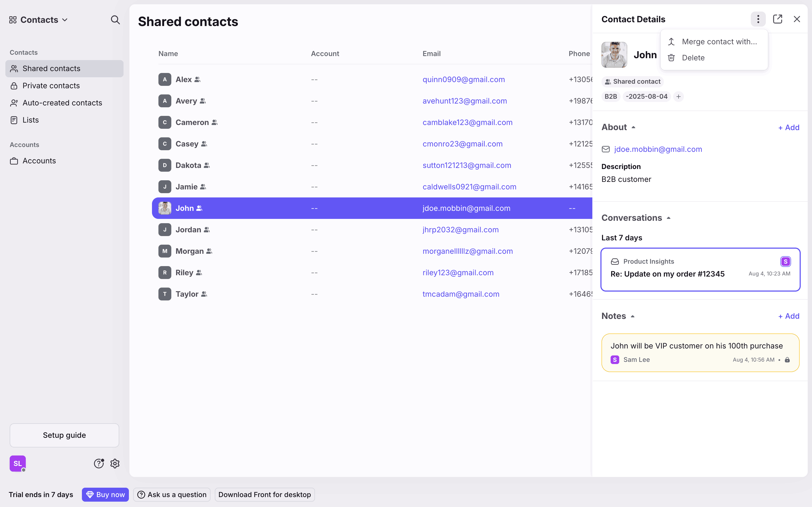The width and height of the screenshot is (812, 507).
Task: Open the Setup guide button
Action: click(x=64, y=435)
